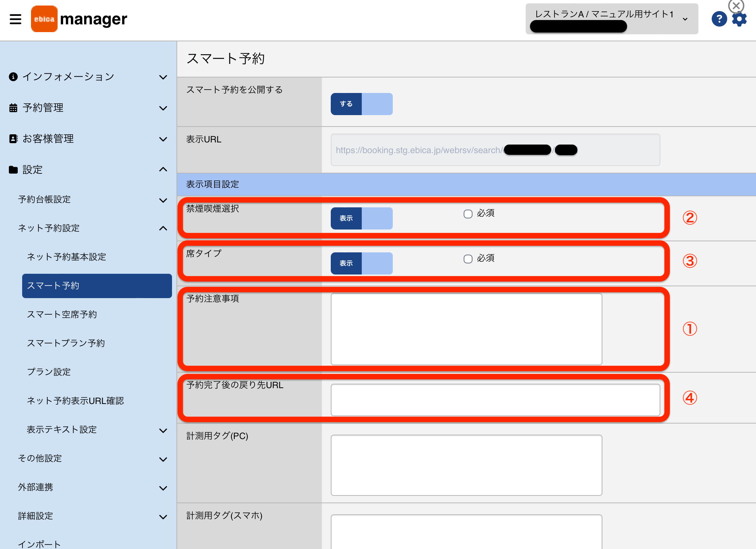
Task: Click the ebica logo icon
Action: tap(44, 19)
